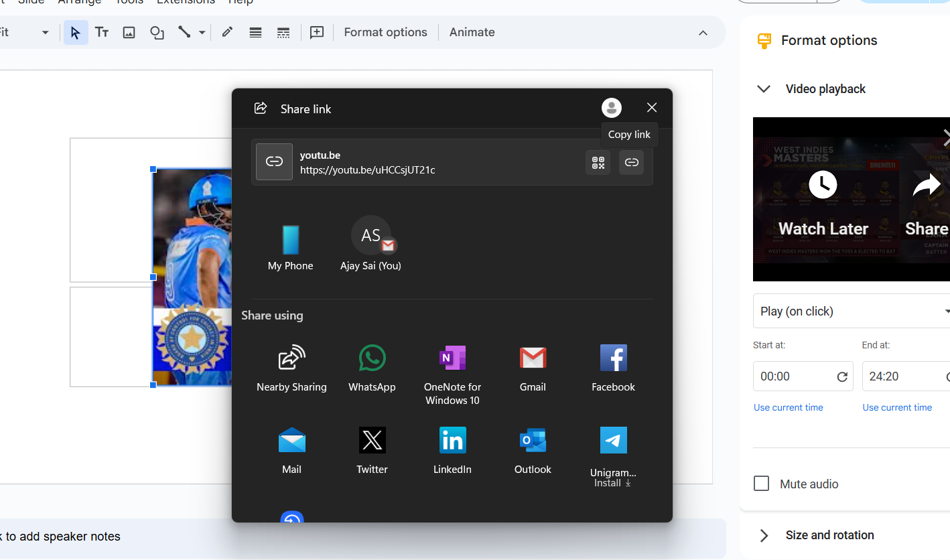Share using Nearby Sharing
Image resolution: width=950 pixels, height=560 pixels.
pos(291,368)
